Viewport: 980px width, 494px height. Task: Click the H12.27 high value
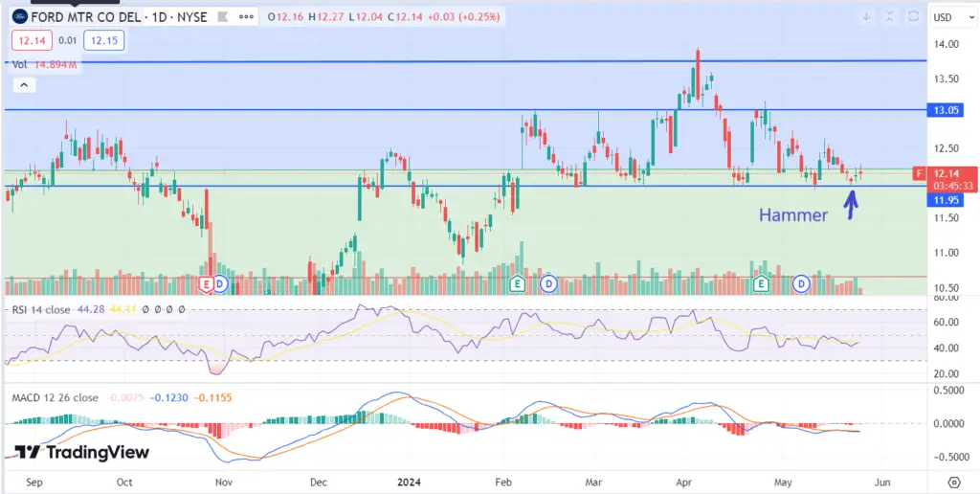pos(327,17)
